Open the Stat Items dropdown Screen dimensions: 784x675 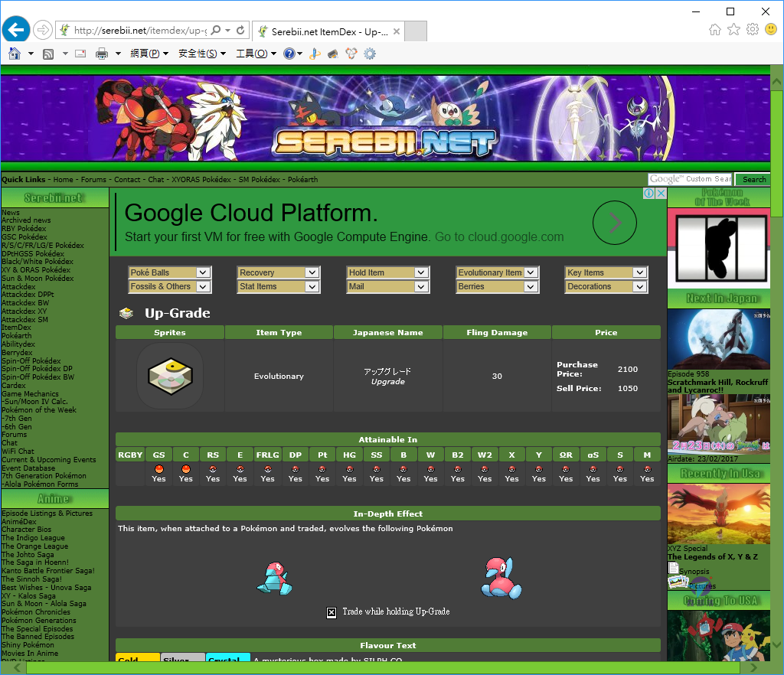pos(279,286)
